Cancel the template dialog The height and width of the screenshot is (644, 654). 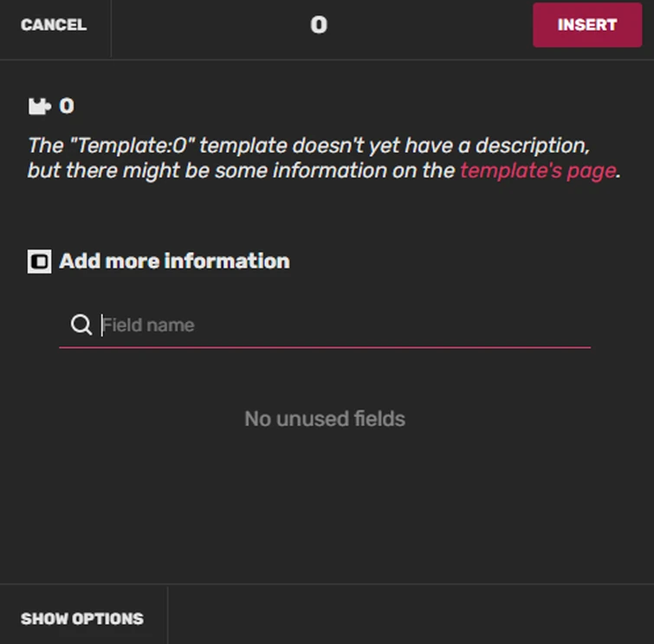(x=54, y=25)
